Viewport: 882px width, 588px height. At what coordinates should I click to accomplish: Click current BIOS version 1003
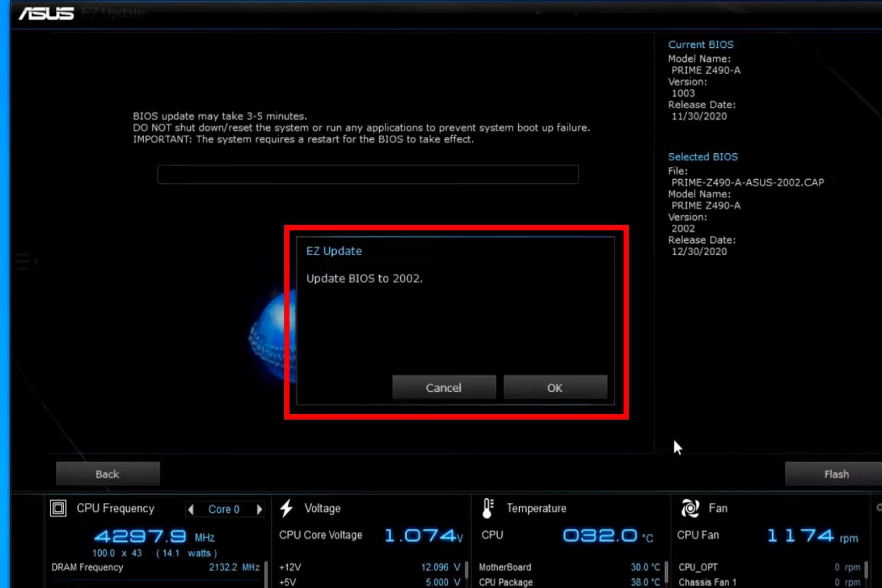(x=683, y=93)
